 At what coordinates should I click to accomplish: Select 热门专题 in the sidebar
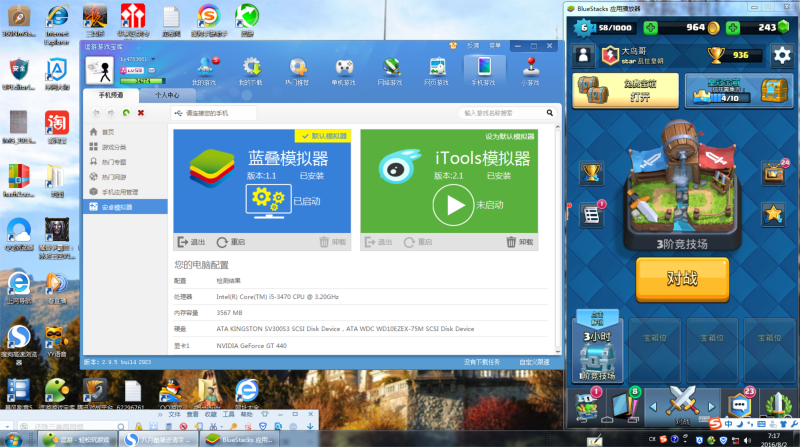[x=125, y=162]
